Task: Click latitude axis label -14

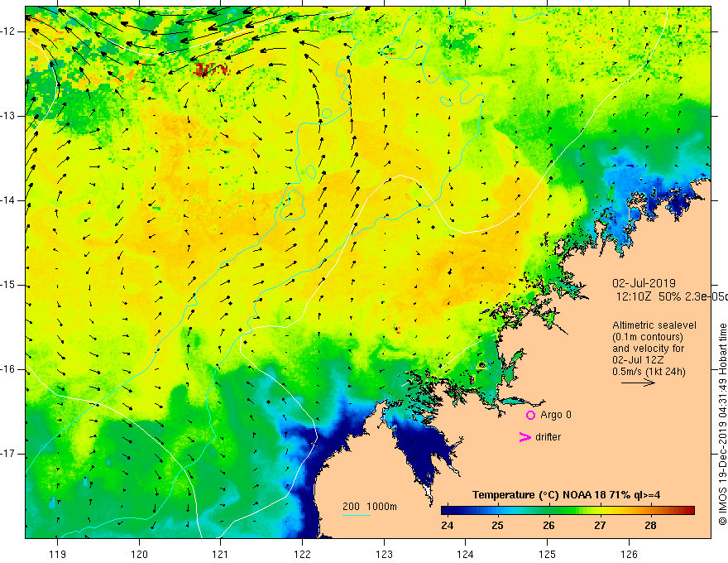Action: [x=8, y=200]
